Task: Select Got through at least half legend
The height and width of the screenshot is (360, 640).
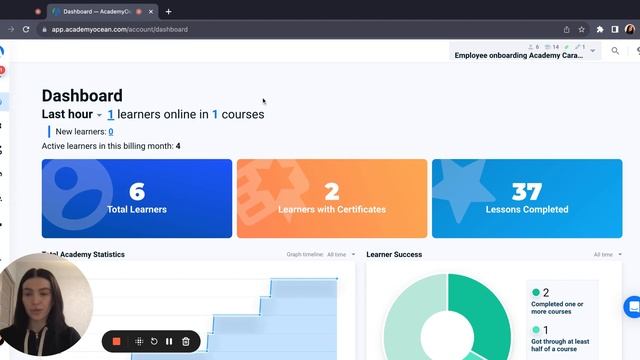Action: coord(560,339)
